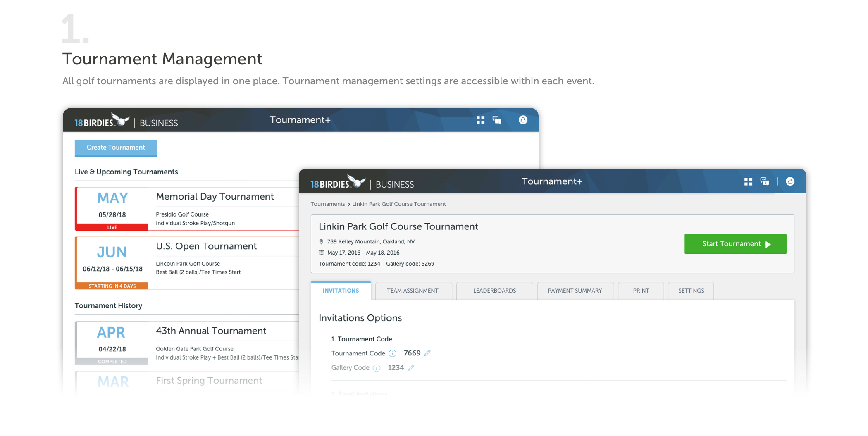The image size is (868, 436).
Task: Click chat icon in back window header
Action: point(497,120)
